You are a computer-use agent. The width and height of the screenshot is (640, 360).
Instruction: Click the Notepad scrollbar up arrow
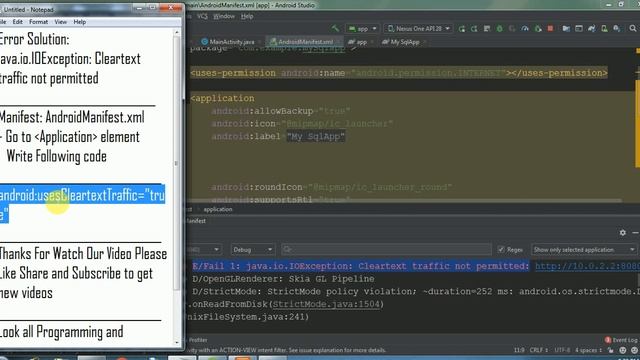point(177,32)
